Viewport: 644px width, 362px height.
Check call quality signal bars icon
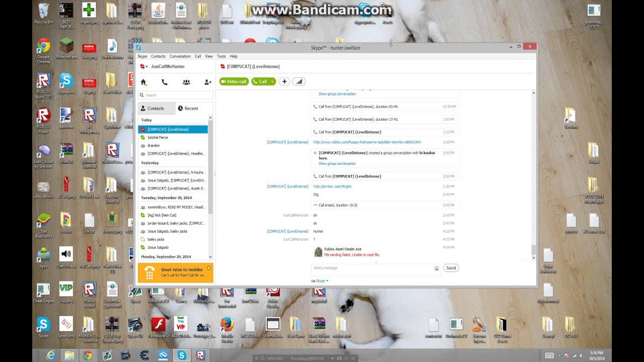(x=299, y=81)
